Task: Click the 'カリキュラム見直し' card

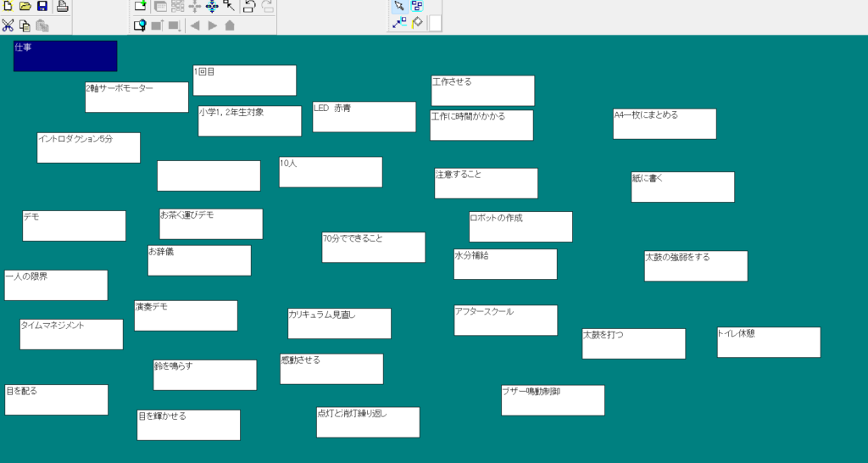Action: [339, 324]
